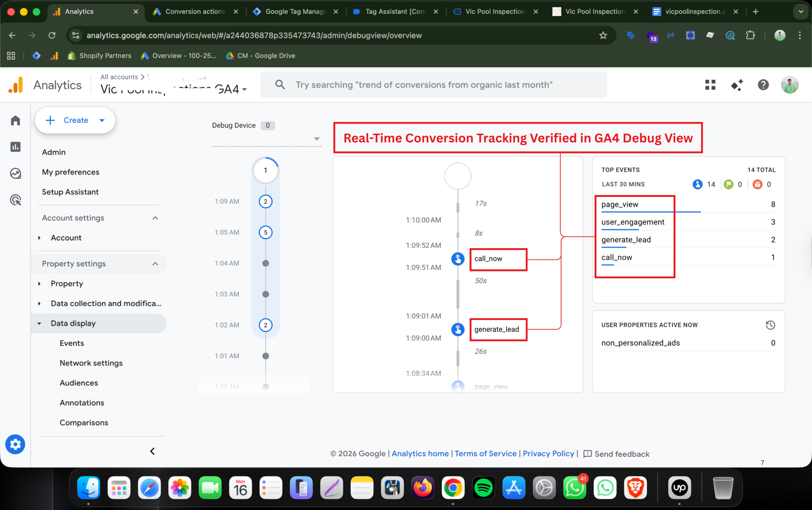
Task: Switch to the Conversion actions tab
Action: [195, 11]
